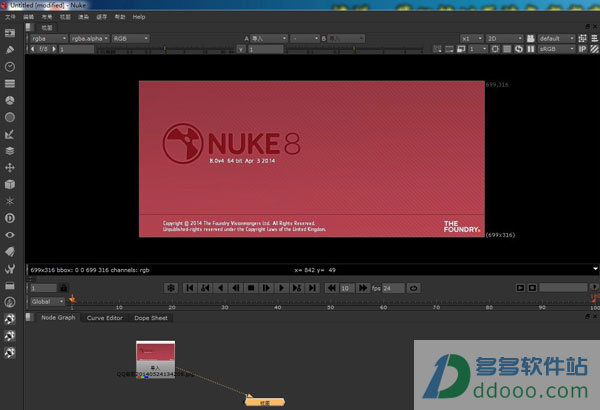Select the Read node thumbnail in Node Graph
The image size is (600, 410).
[x=155, y=359]
